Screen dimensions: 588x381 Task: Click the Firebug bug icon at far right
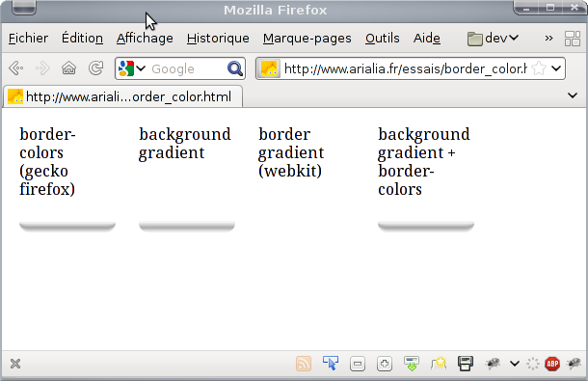(x=575, y=363)
